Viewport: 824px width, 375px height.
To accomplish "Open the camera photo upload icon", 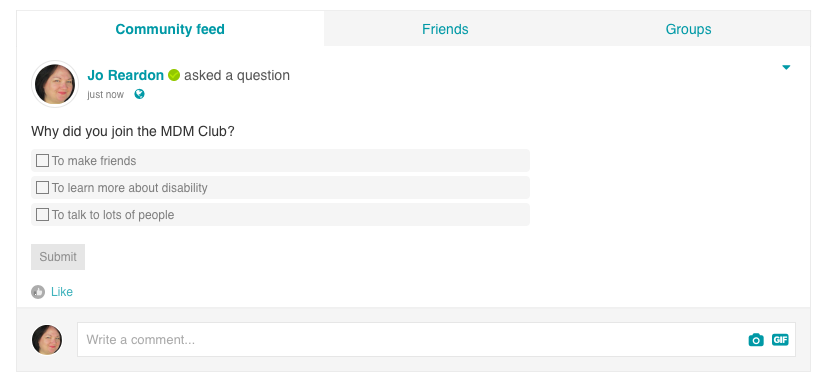I will point(756,340).
